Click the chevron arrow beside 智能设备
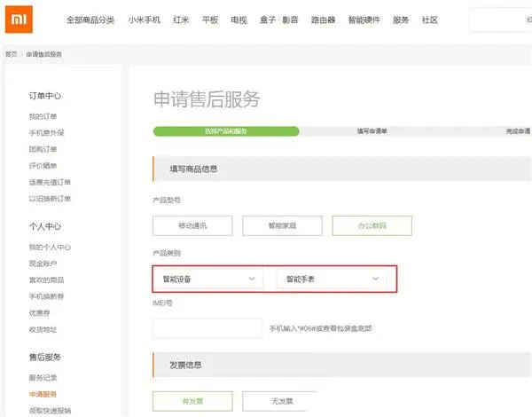The width and height of the screenshot is (532, 417). 252,279
